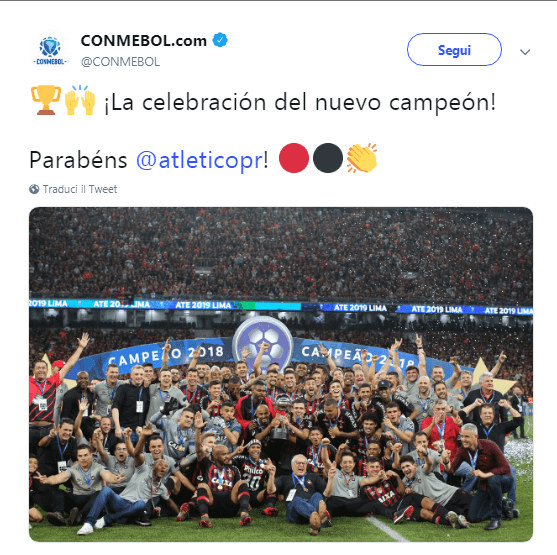Open the championship celebration photo
The width and height of the screenshot is (557, 555).
coord(281,374)
